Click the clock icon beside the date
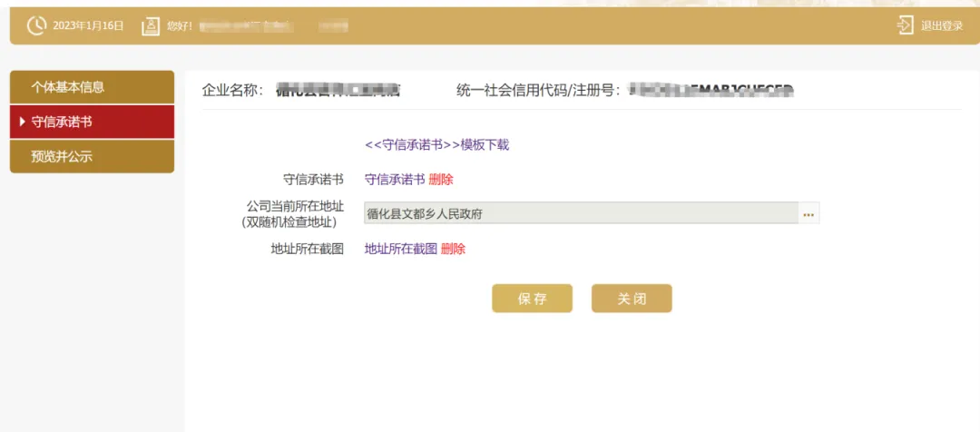This screenshot has width=980, height=432. [x=36, y=25]
